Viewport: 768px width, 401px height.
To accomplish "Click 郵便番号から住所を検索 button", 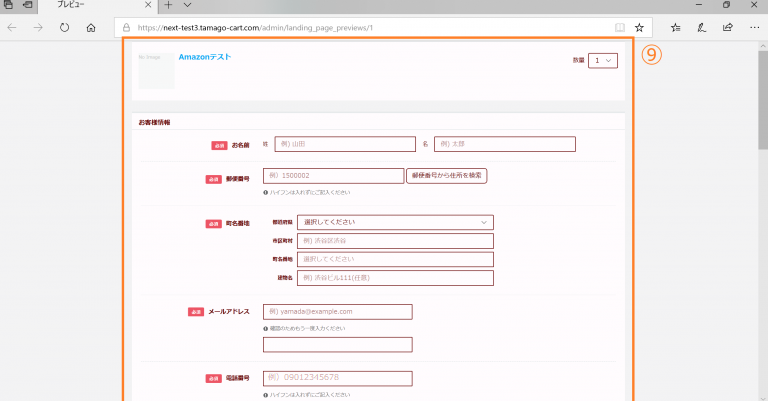I will (x=446, y=176).
